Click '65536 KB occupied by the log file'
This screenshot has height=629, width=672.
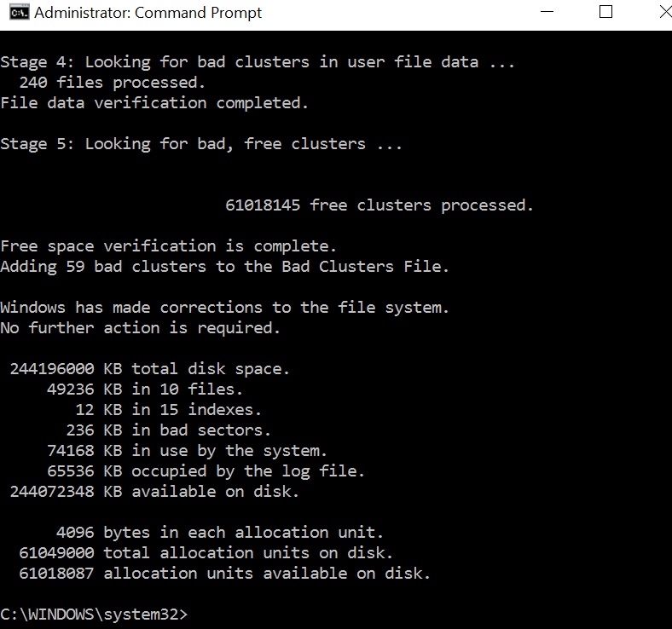(x=206, y=471)
